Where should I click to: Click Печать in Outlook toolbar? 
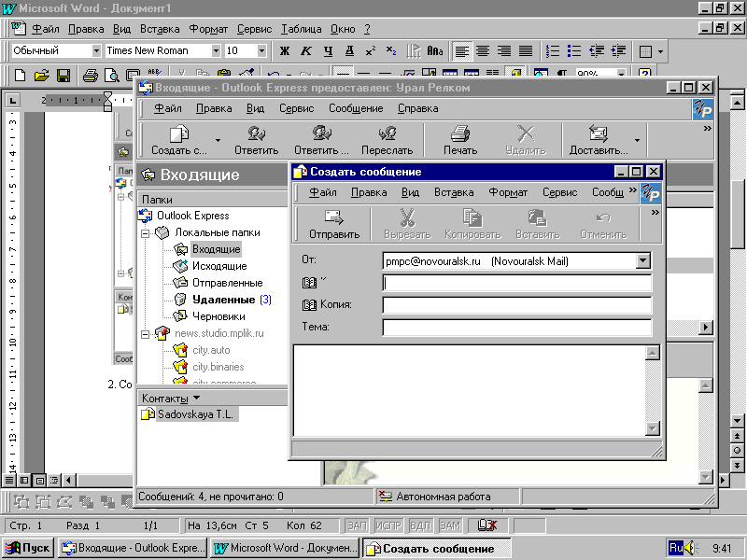click(460, 140)
